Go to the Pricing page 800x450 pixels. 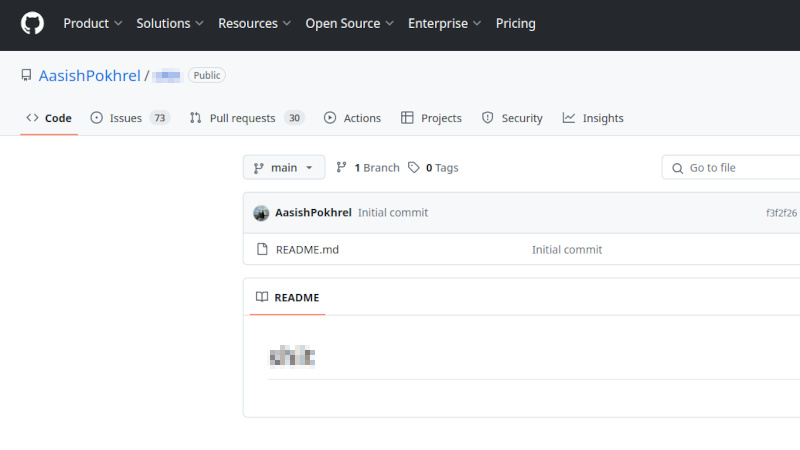pos(516,23)
